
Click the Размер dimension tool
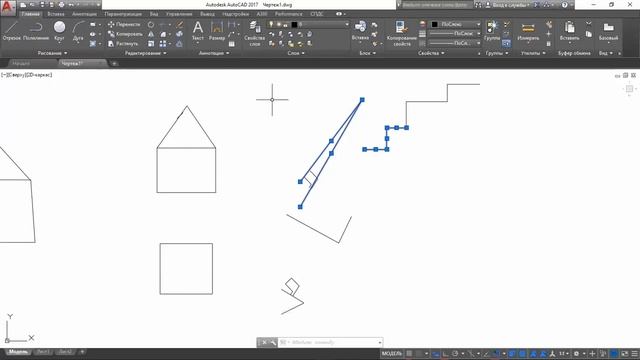[x=217, y=30]
